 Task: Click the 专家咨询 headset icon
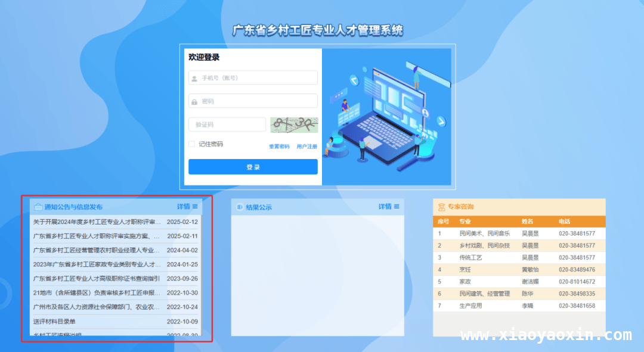(x=441, y=207)
